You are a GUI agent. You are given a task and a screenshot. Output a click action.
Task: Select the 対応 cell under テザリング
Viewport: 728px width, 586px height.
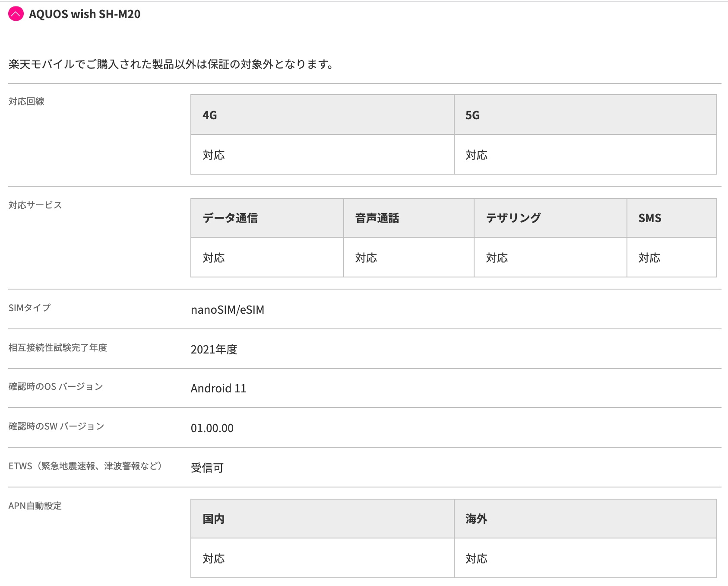[x=551, y=258]
